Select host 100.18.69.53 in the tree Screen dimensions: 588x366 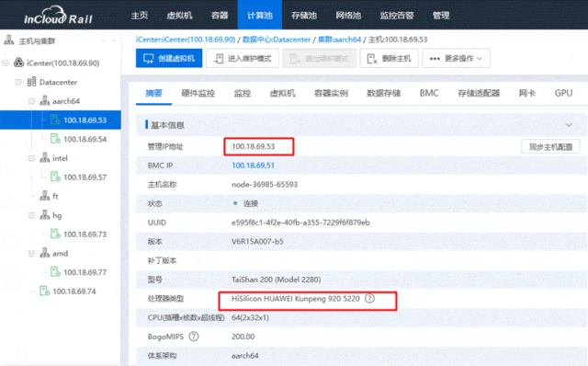(x=85, y=120)
